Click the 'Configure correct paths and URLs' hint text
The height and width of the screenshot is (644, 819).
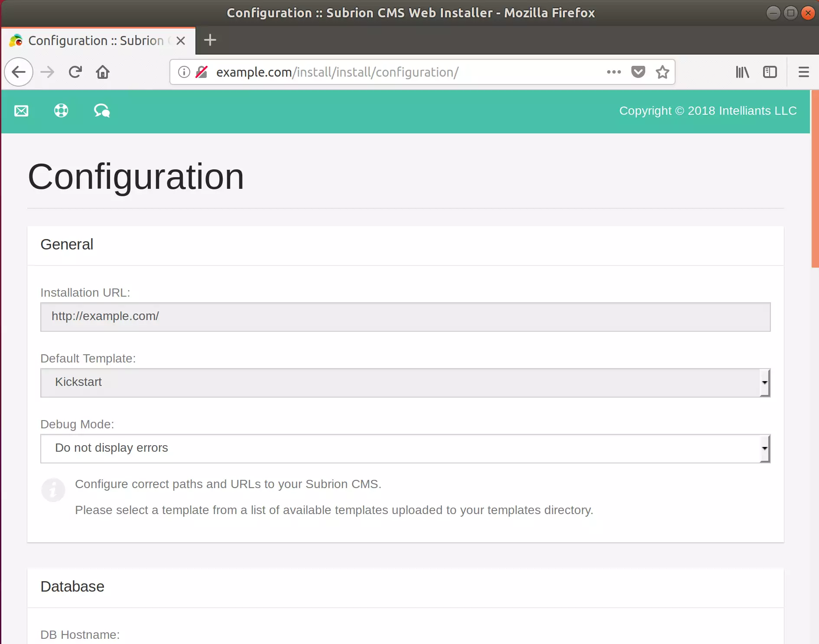tap(228, 484)
